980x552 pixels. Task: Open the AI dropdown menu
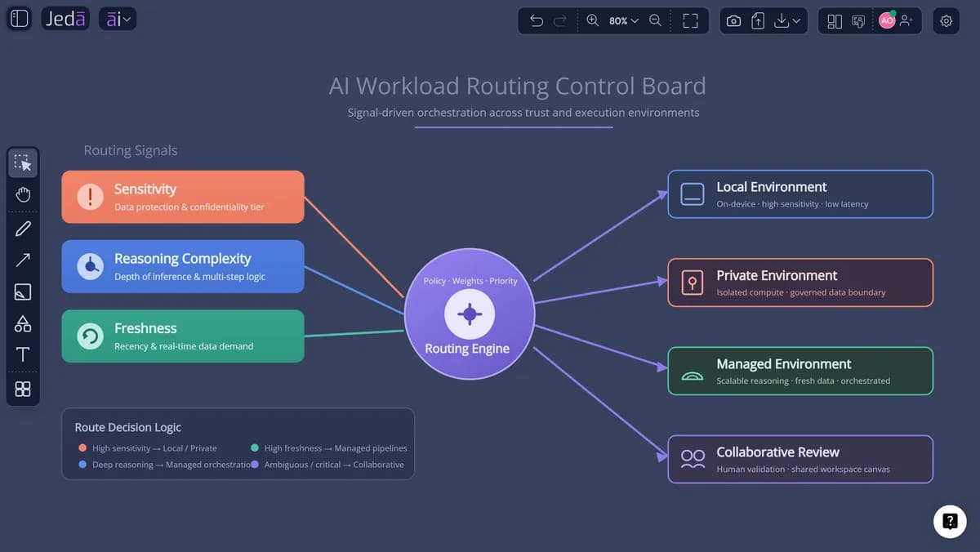[x=118, y=19]
